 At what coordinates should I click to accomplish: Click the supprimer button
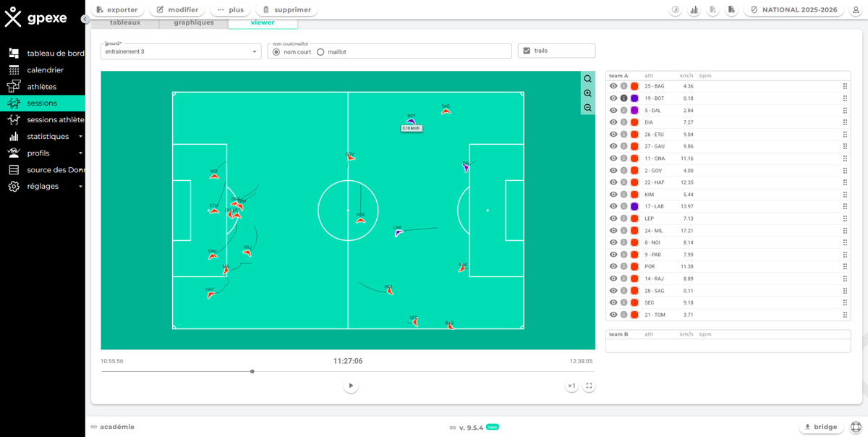pyautogui.click(x=285, y=9)
